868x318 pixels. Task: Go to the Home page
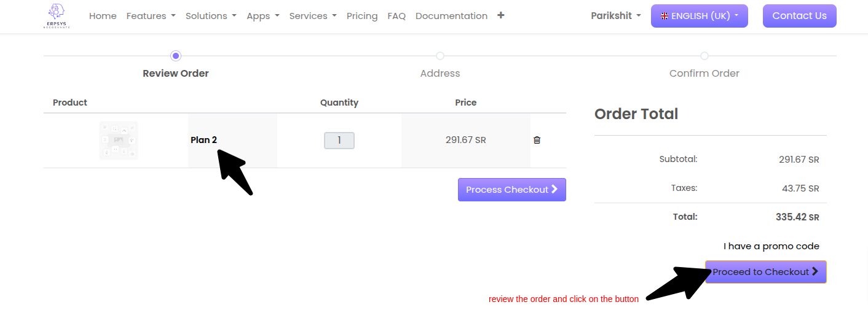103,16
